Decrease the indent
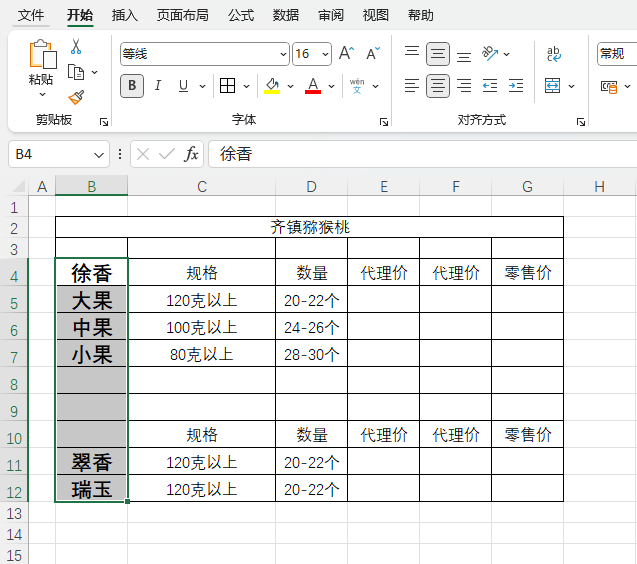The image size is (637, 564). pos(490,86)
